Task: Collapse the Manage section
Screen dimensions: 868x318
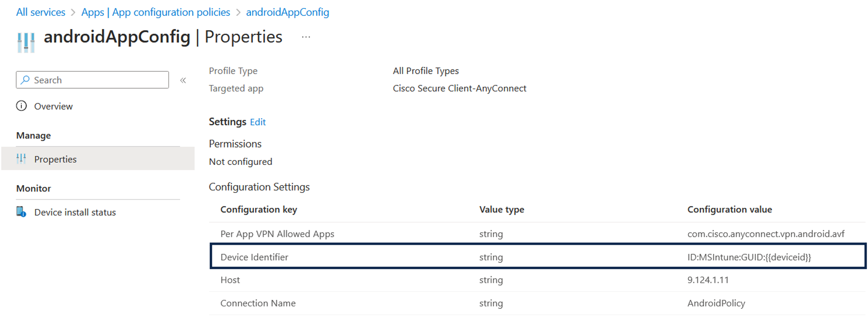Action: click(x=33, y=135)
